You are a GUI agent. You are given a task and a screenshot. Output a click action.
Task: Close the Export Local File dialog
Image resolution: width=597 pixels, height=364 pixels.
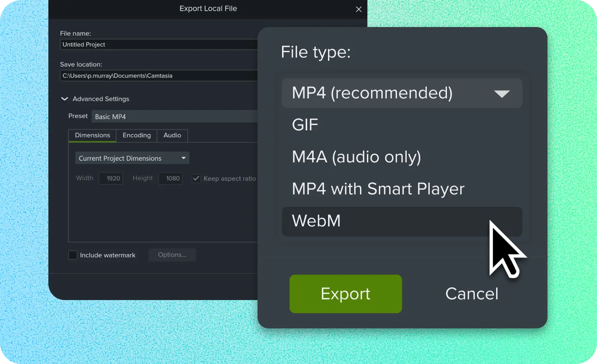coord(359,9)
